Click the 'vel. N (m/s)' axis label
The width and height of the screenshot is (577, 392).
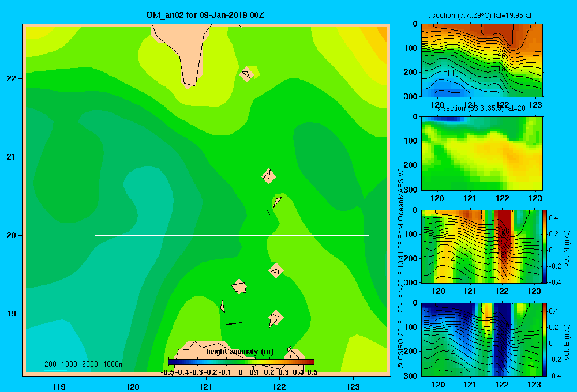(x=567, y=248)
